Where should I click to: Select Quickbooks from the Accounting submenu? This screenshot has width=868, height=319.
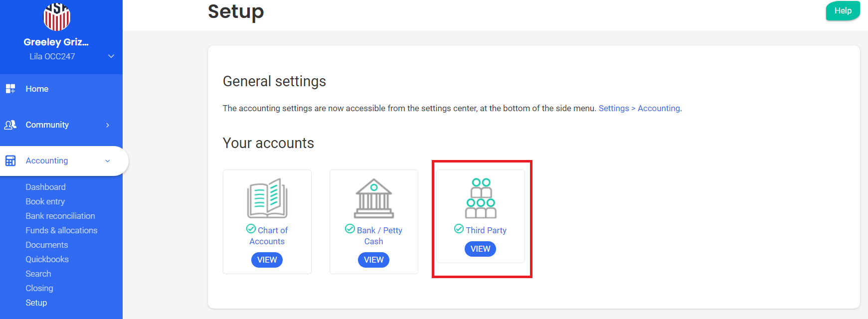(x=47, y=259)
